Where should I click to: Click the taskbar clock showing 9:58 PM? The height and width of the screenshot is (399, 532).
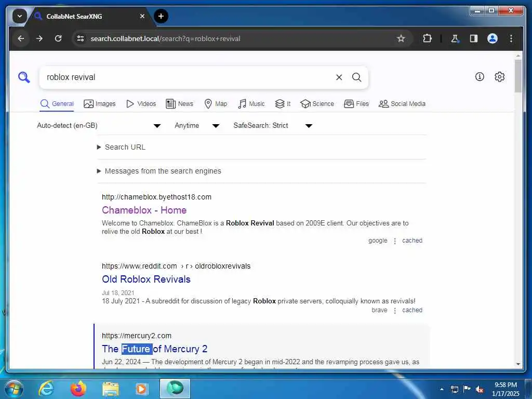506,389
